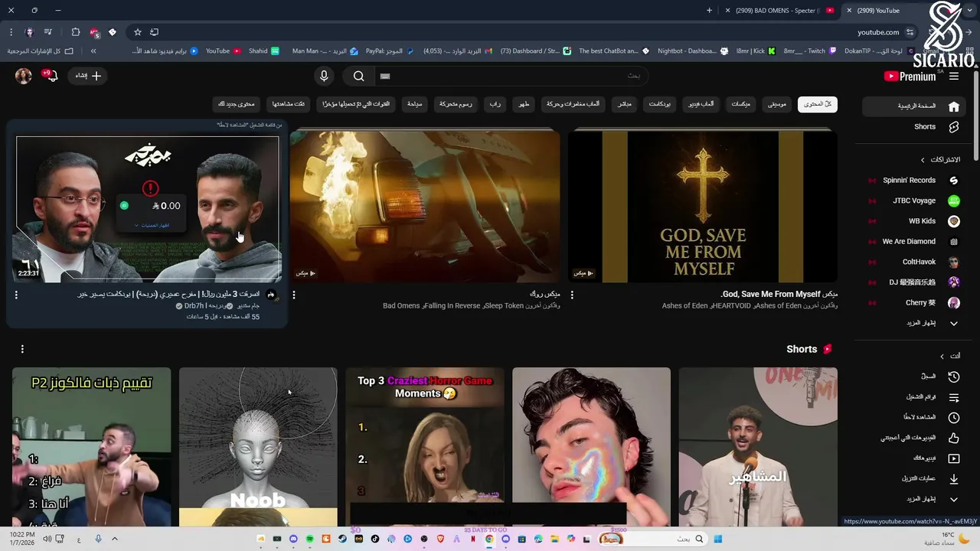Screen dimensions: 980x551
Task: Select the Tourism (سياحة) filter chip
Action: click(414, 104)
